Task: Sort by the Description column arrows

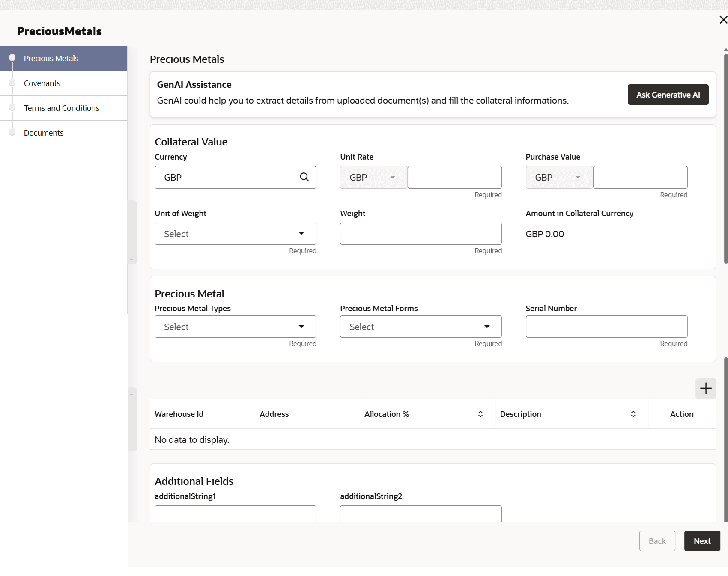Action: (633, 414)
